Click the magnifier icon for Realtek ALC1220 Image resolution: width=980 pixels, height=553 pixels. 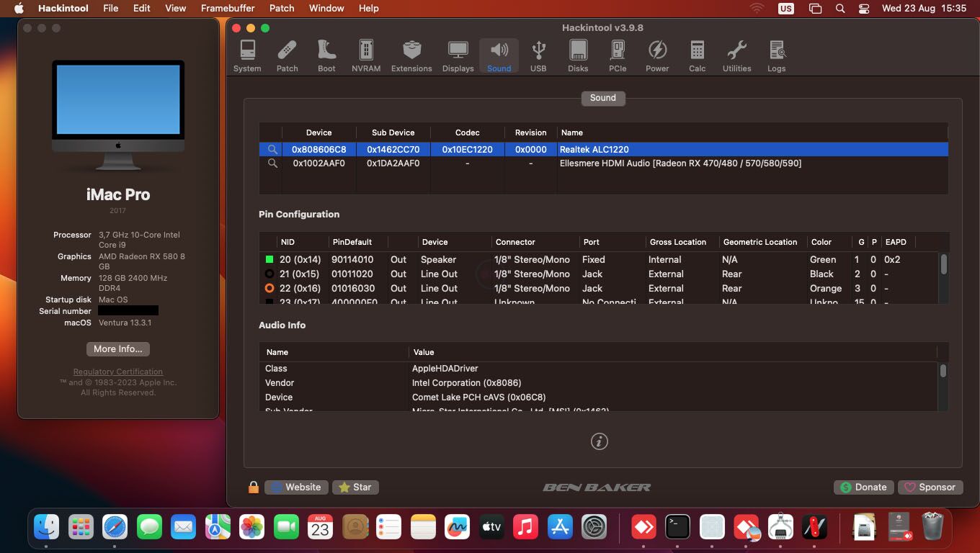[272, 149]
